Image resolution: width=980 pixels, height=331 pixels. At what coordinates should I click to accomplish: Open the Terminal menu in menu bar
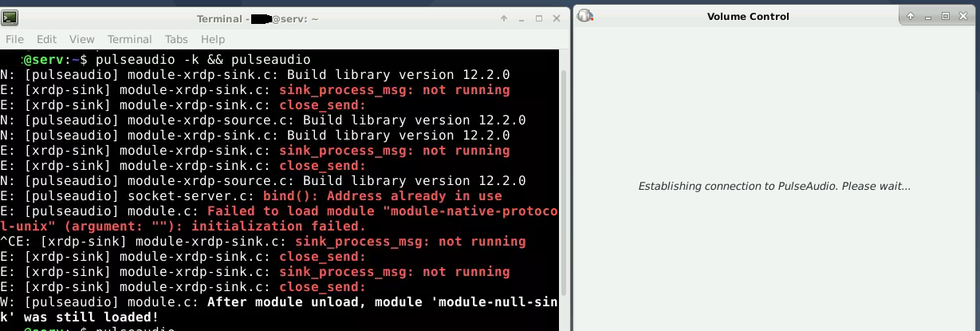[129, 39]
